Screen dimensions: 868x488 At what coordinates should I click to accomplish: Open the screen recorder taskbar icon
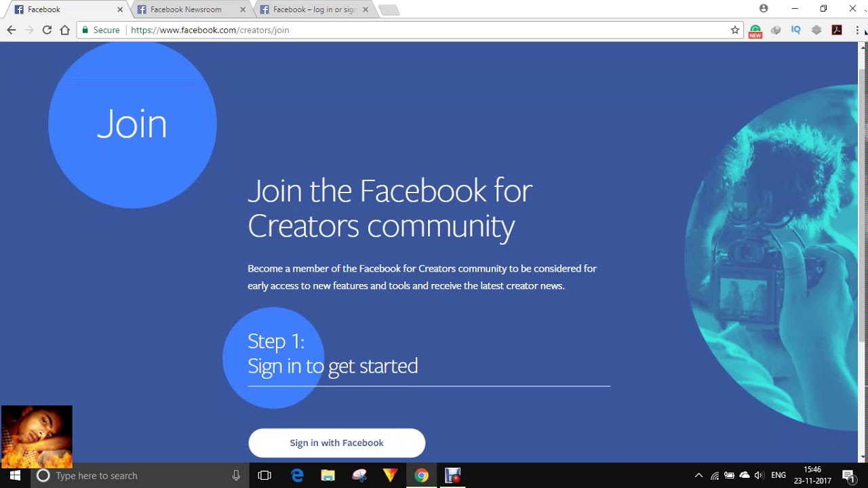[453, 475]
